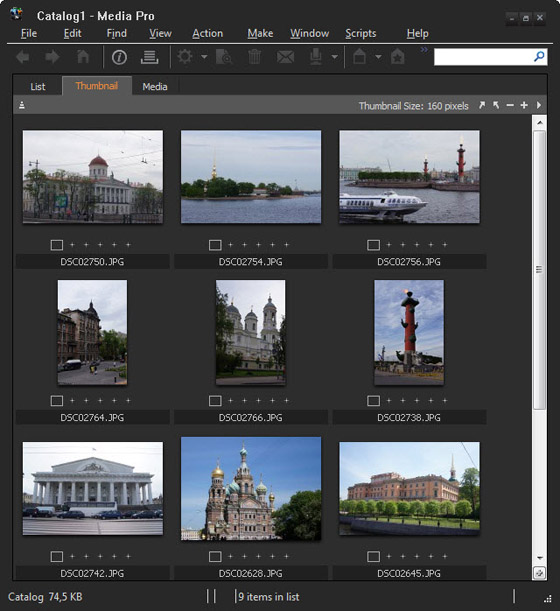Click the '9 items in list' status text
Viewport: 560px width, 611px height.
click(x=269, y=597)
